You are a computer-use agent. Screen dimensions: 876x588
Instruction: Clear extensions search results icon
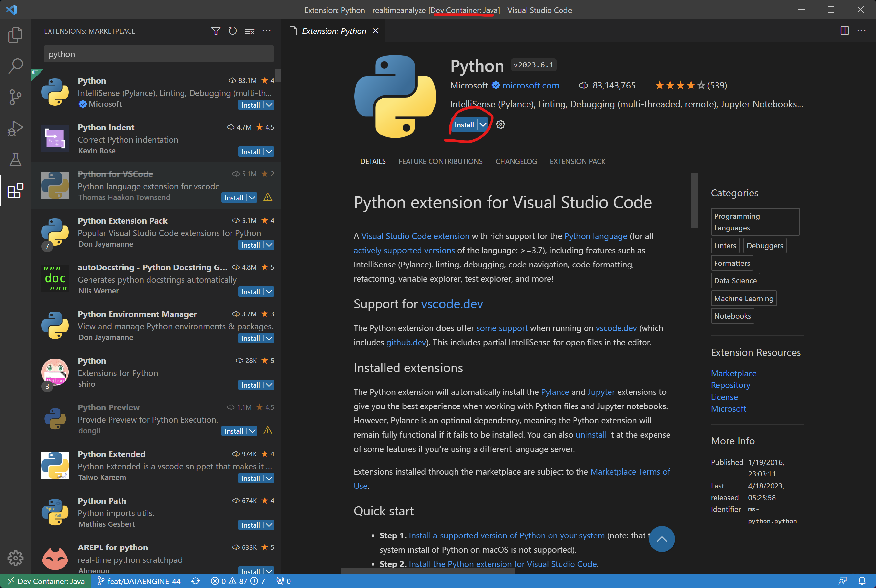click(249, 31)
